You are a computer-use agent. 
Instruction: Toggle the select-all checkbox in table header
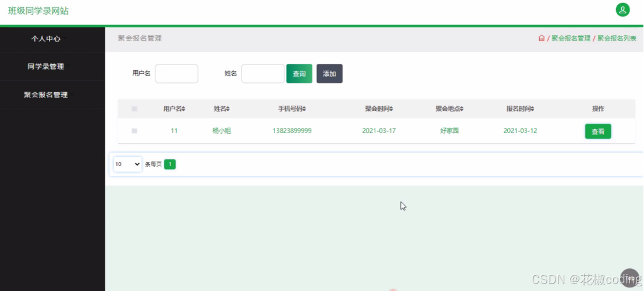pos(134,109)
